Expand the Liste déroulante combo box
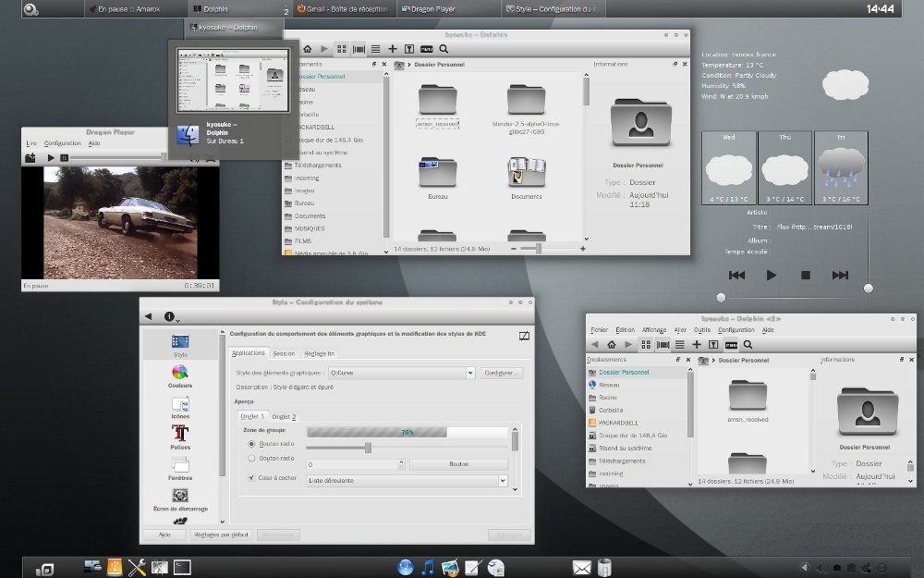The image size is (924, 578). [x=407, y=481]
